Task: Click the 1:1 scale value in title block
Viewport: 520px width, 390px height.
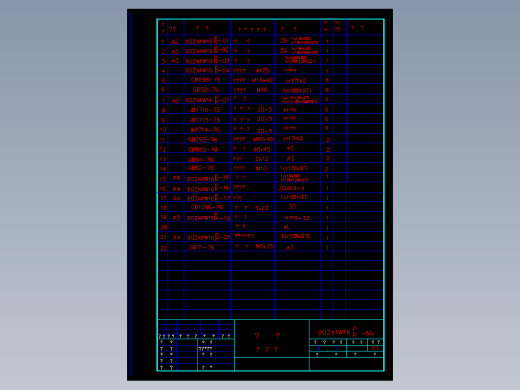Action: point(375,348)
